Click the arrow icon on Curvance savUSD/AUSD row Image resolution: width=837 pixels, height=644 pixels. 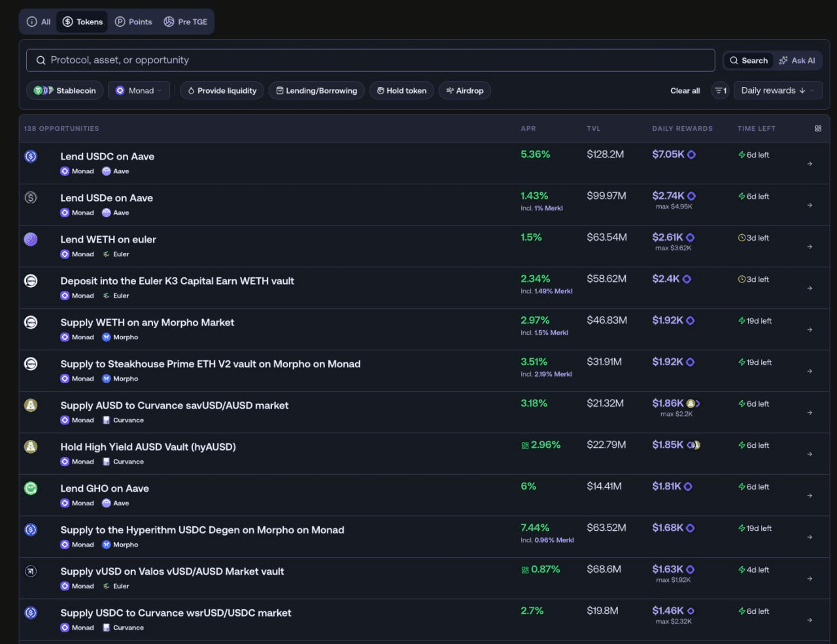[x=810, y=413]
